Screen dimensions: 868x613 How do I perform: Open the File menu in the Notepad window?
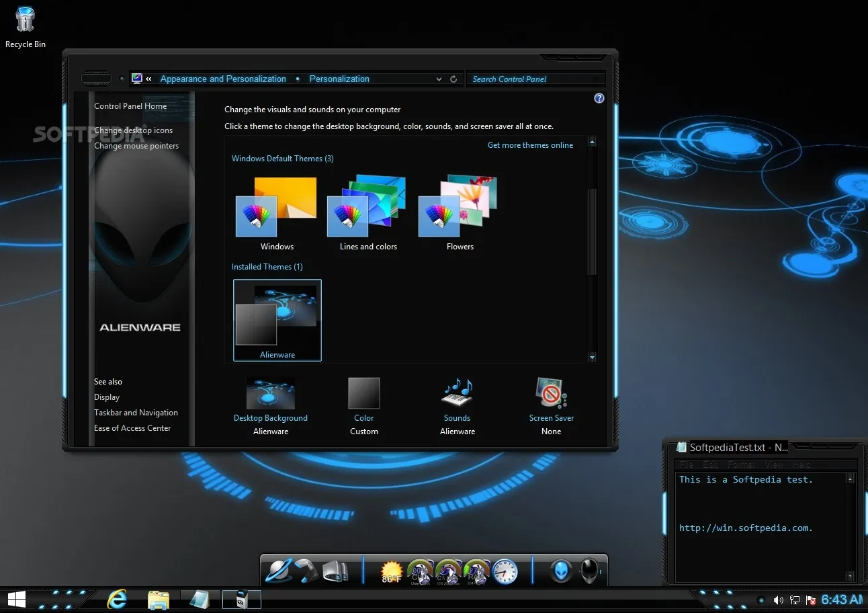(x=685, y=464)
